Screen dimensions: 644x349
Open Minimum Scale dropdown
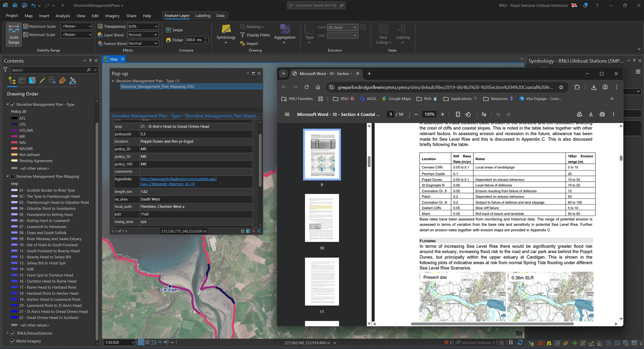[77, 35]
